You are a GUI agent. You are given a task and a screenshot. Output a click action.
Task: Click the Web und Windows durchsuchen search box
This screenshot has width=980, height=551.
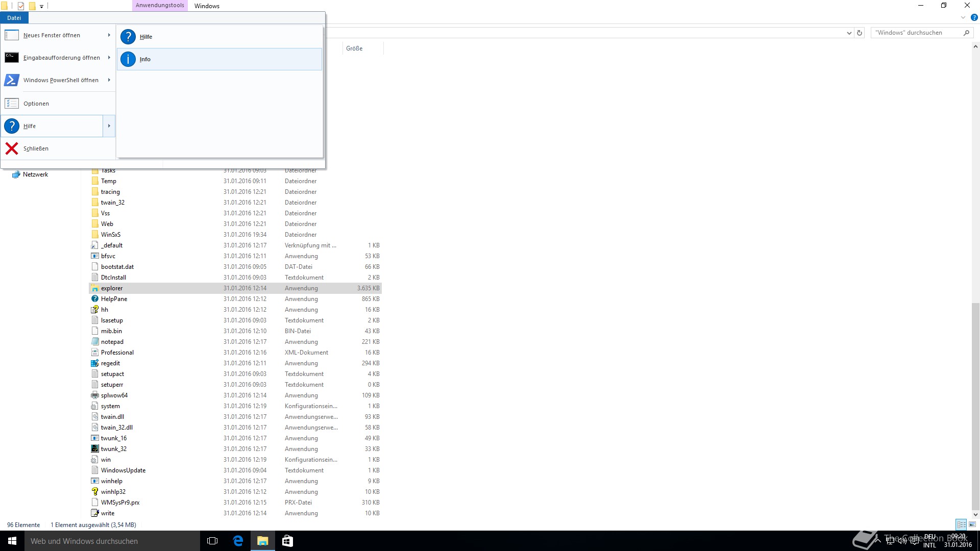[112, 541]
